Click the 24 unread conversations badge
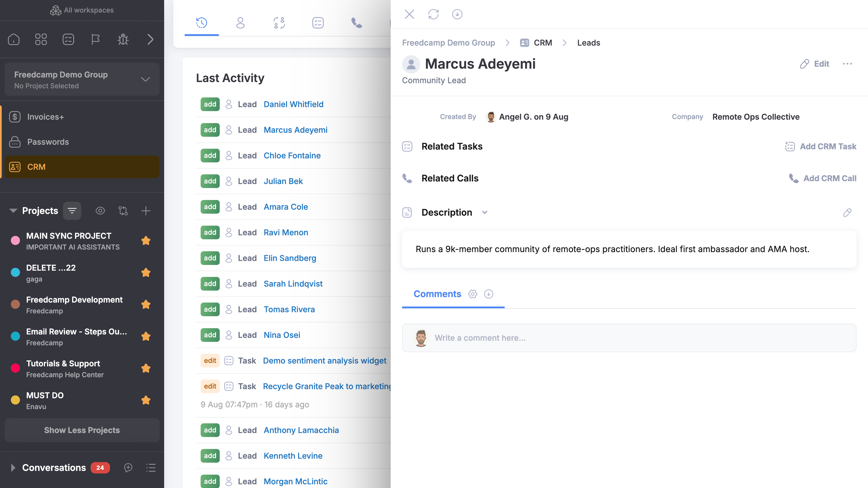 point(100,467)
